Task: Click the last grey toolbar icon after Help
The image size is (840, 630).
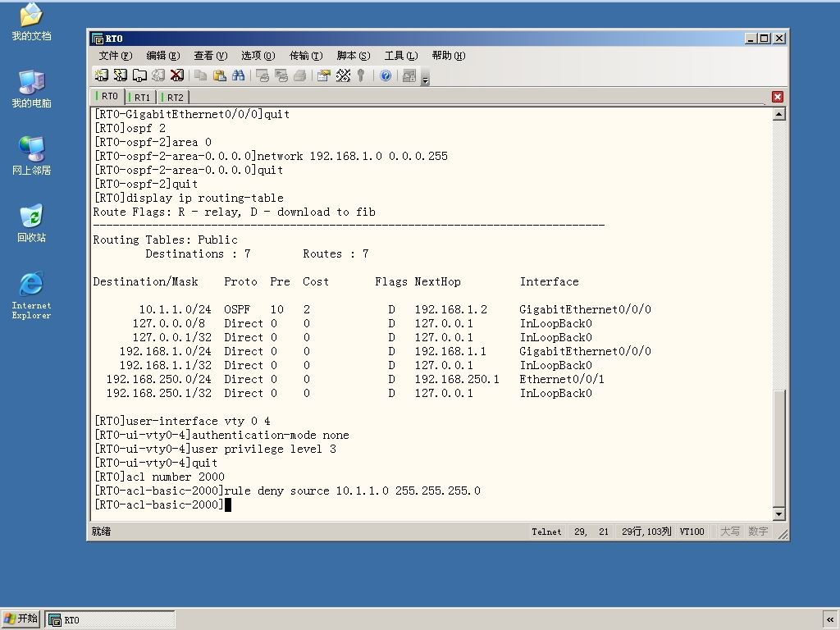Action: [409, 75]
